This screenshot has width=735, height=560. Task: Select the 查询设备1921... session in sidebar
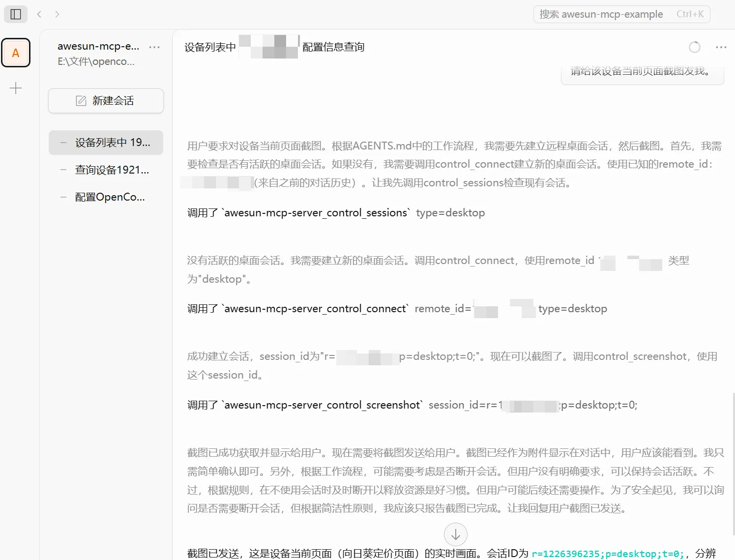coord(113,169)
